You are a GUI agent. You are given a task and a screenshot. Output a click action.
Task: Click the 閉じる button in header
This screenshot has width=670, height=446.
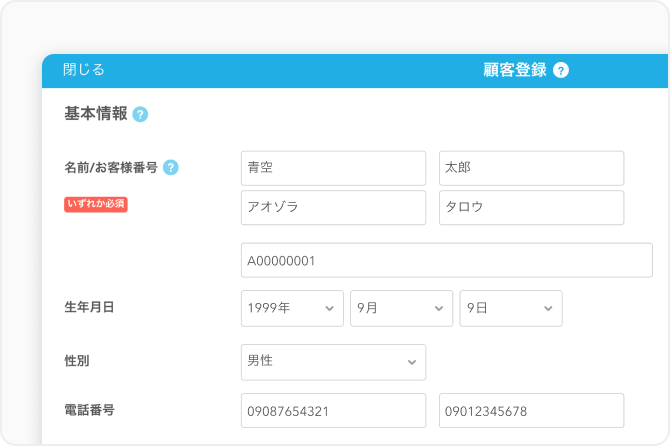pyautogui.click(x=84, y=70)
